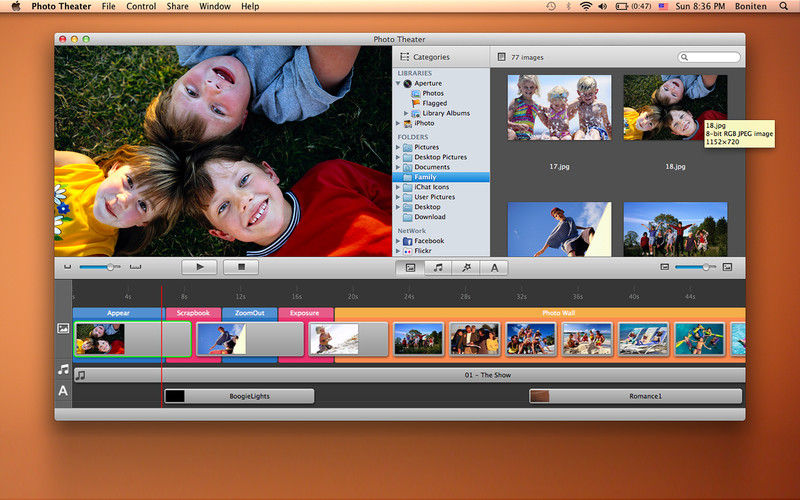
Task: Open the music note media tab
Action: pos(438,267)
